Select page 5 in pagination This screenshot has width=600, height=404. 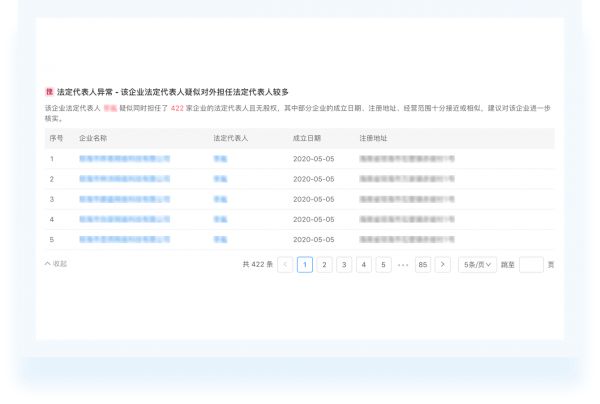(x=383, y=265)
